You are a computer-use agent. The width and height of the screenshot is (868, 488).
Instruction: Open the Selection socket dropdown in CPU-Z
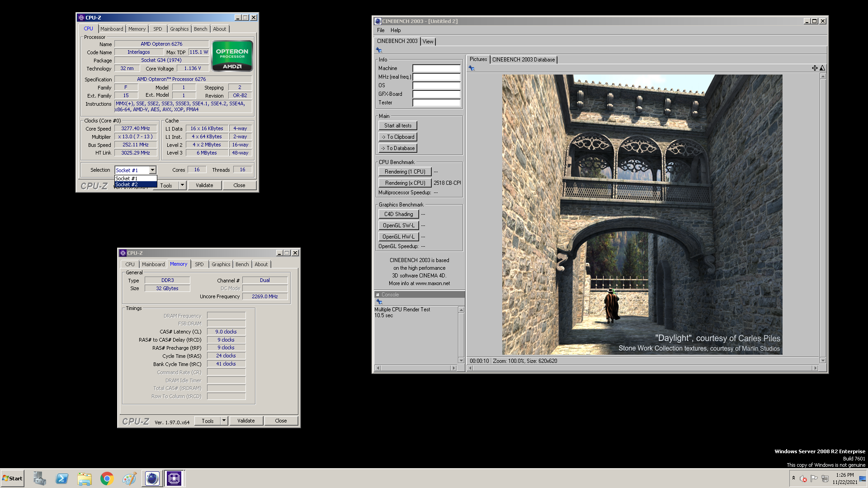(x=153, y=170)
